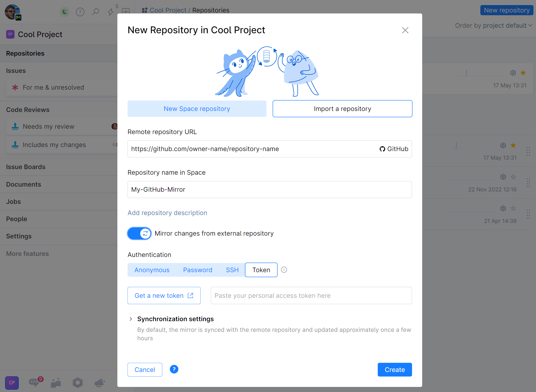
Task: Star the repository updated 21 Apr
Action: click(x=513, y=208)
